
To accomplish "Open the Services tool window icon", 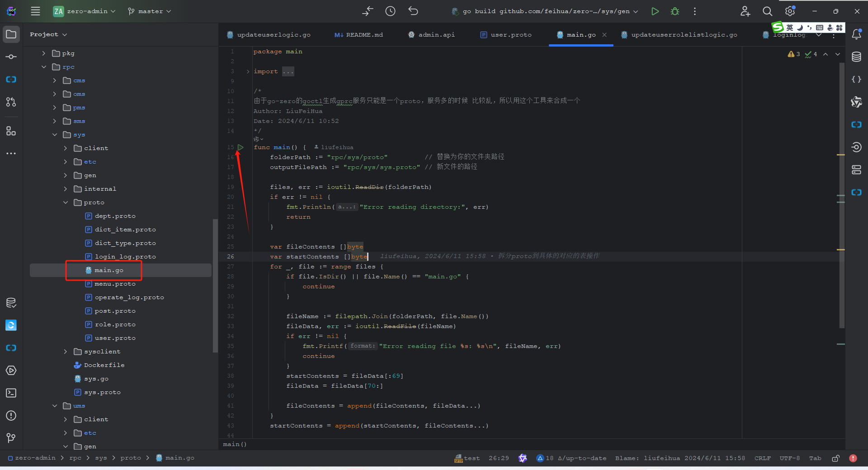I will (x=11, y=371).
